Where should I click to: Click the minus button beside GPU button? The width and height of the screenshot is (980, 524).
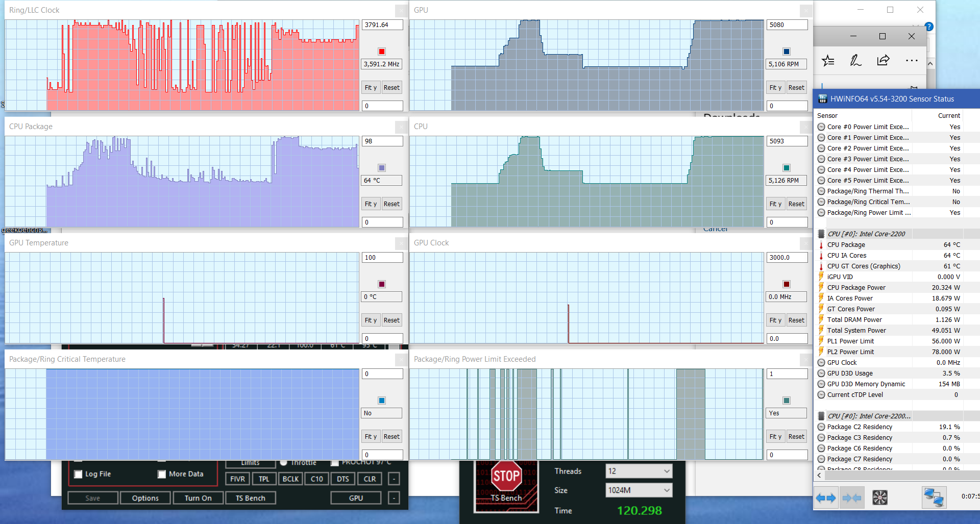(x=394, y=498)
